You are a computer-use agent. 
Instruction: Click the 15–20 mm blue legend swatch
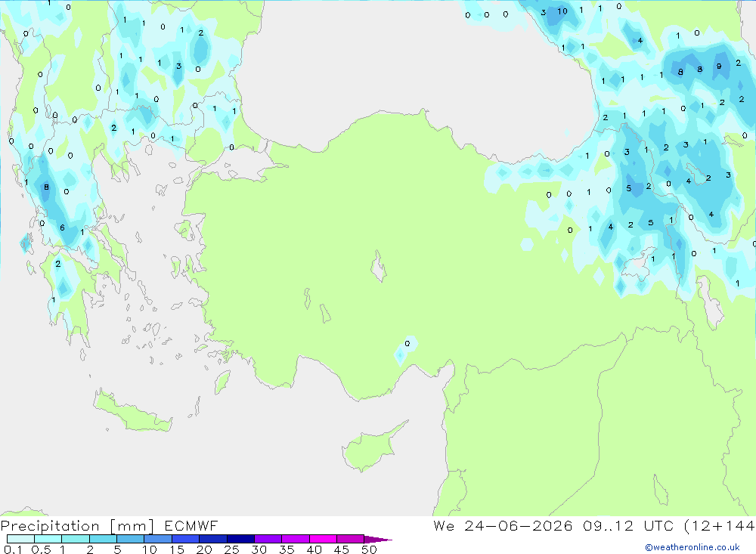[186, 539]
